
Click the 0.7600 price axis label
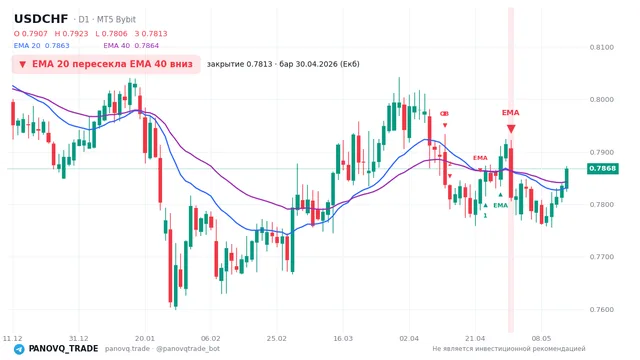(602, 309)
